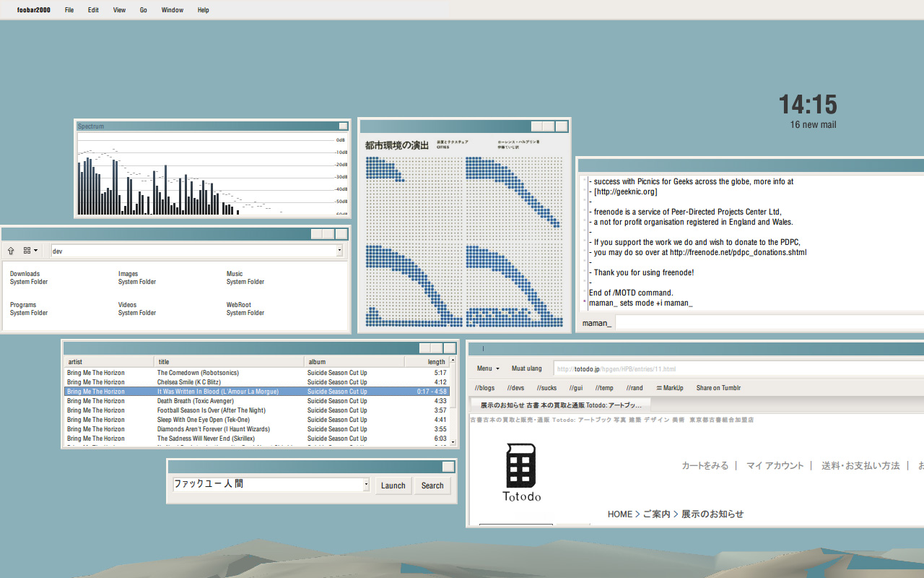Screen dimensions: 924x578
Task: Click the playlist vertical scrollbar
Action: coord(453,401)
